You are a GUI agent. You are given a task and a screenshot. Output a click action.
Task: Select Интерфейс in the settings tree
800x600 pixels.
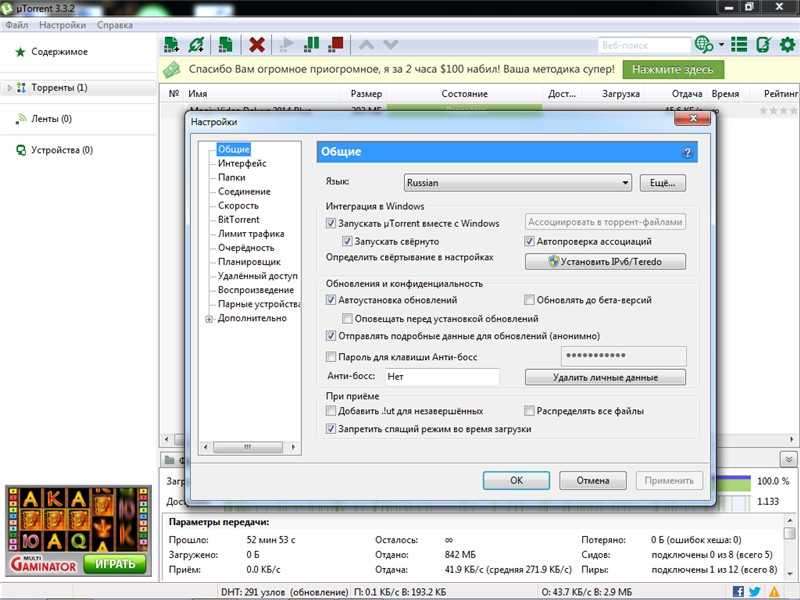coord(242,163)
